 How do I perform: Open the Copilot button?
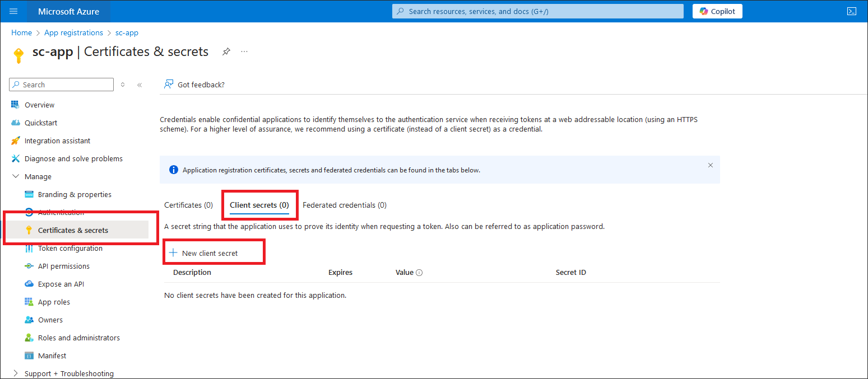click(x=717, y=11)
